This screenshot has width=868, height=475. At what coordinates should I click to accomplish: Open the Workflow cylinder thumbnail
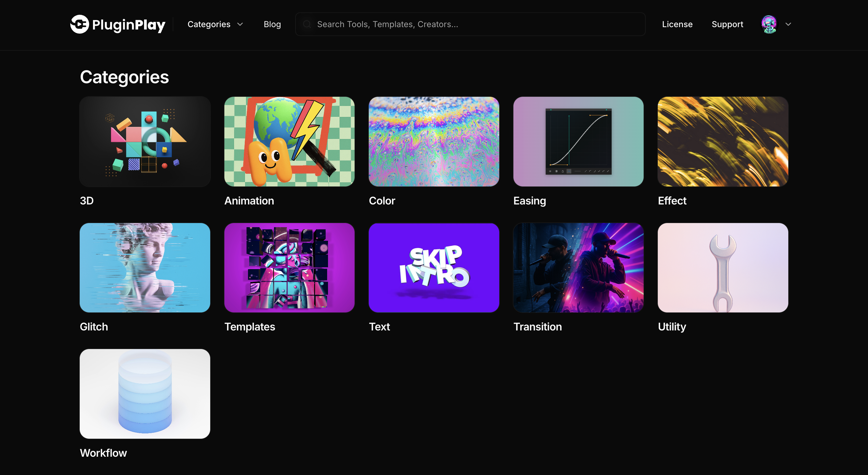click(145, 394)
